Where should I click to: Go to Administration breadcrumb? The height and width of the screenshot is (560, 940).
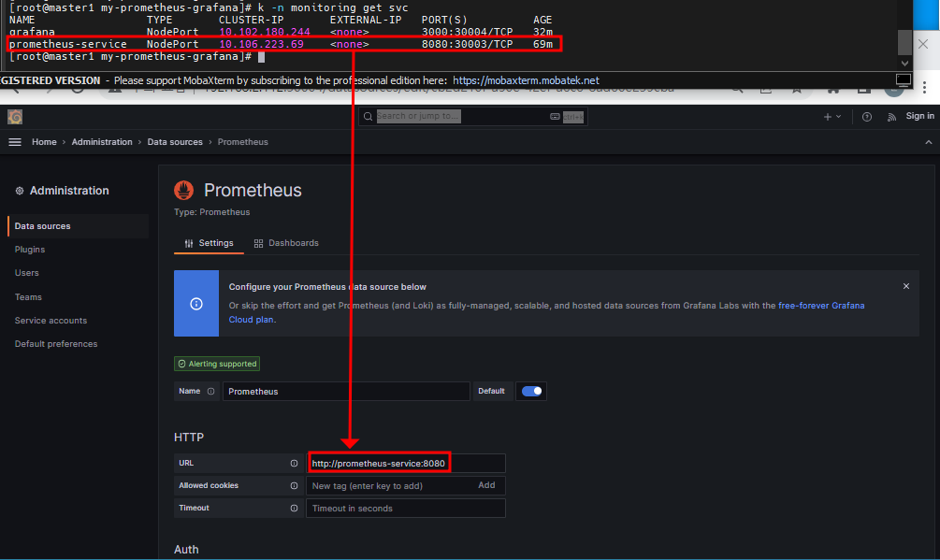[102, 142]
